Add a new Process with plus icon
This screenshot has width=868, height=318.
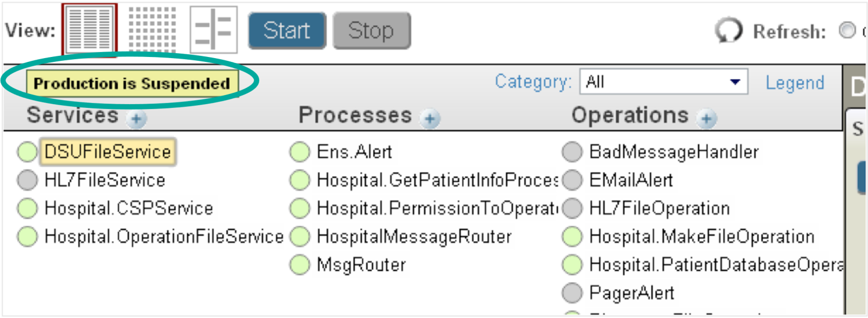(430, 119)
